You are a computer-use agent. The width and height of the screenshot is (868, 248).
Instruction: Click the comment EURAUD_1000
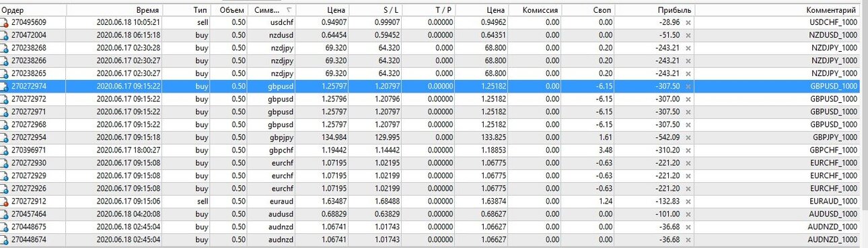click(x=833, y=201)
